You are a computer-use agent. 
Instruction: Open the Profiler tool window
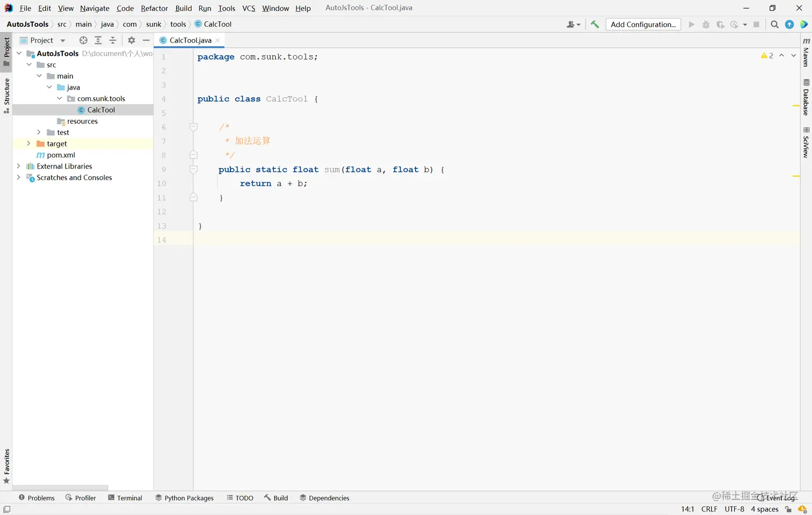[81, 498]
